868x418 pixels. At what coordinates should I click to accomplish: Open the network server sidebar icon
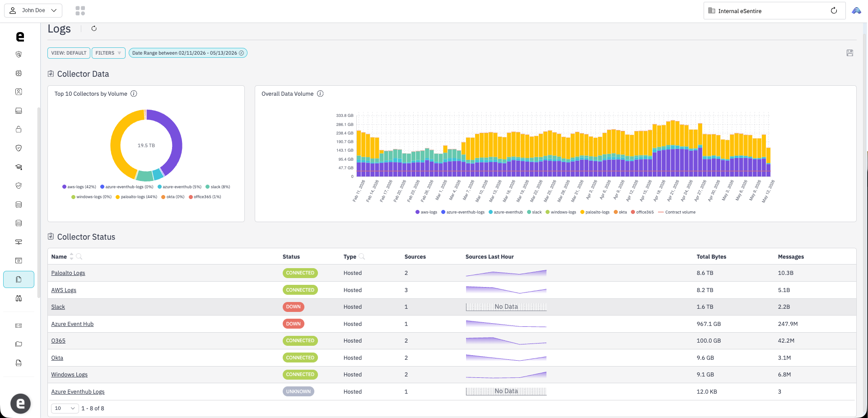[x=19, y=242]
